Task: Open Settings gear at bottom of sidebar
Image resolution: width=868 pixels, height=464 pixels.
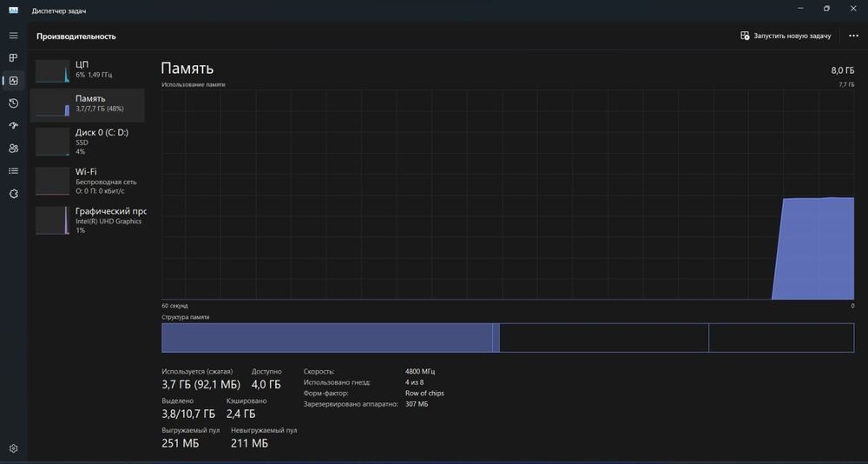Action: click(x=14, y=447)
